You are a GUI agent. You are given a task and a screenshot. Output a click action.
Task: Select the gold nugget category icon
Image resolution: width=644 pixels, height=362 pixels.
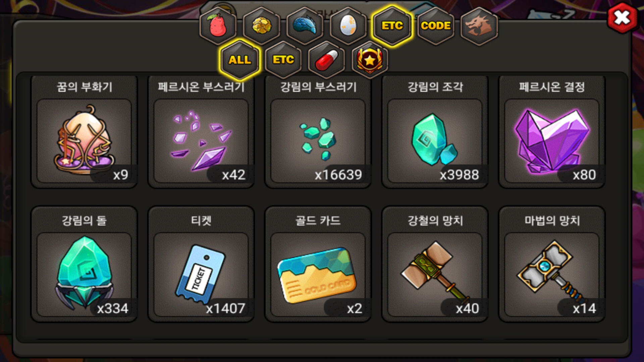click(x=262, y=25)
